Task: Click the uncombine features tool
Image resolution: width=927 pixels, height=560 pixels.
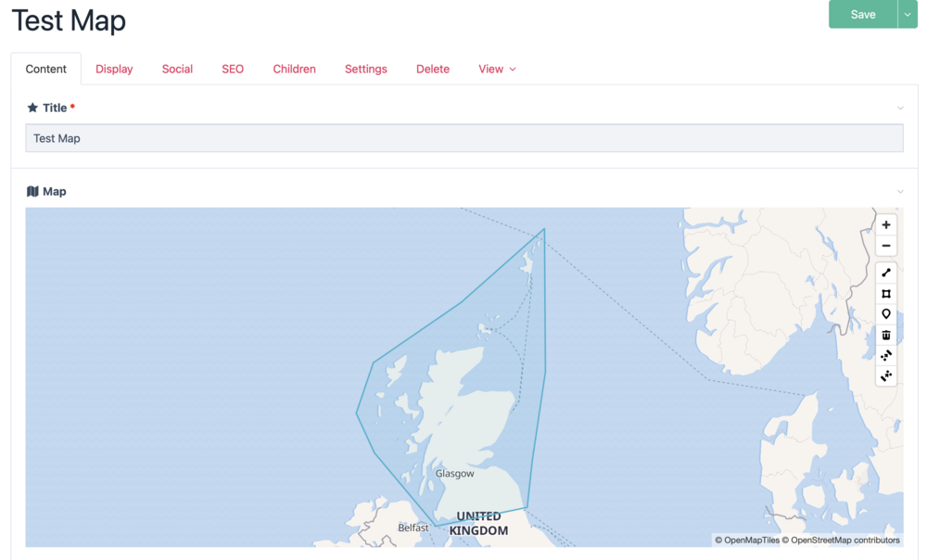Action: (886, 375)
